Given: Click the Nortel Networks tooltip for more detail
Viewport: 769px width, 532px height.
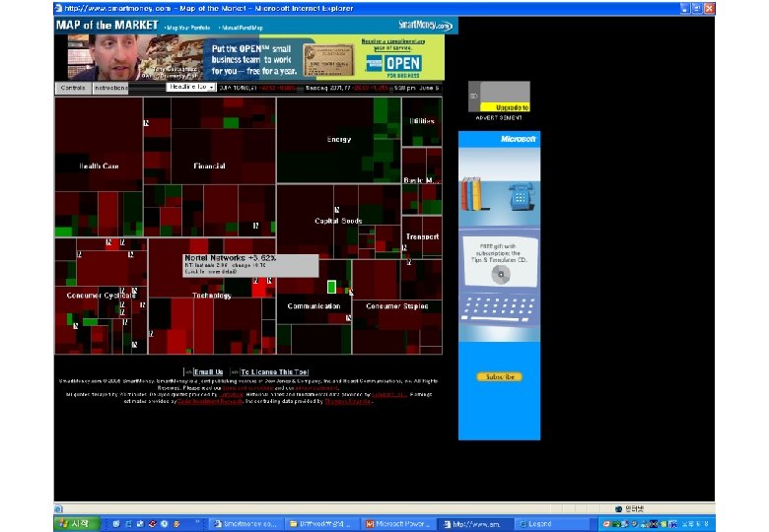Looking at the screenshot, I should tap(250, 266).
